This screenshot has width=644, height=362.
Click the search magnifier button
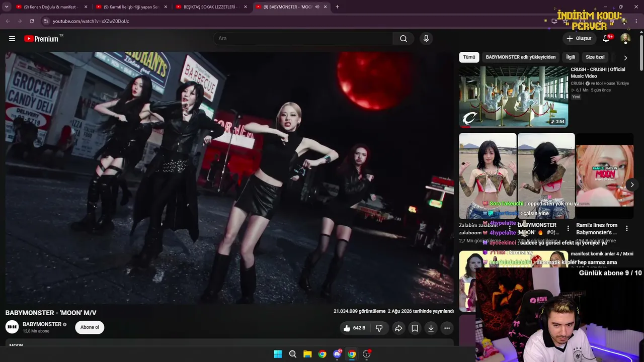(404, 39)
